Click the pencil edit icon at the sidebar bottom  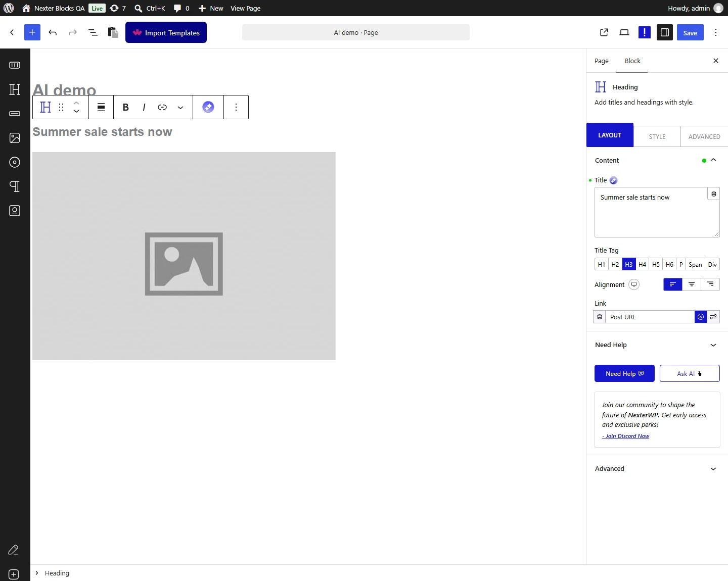14,550
